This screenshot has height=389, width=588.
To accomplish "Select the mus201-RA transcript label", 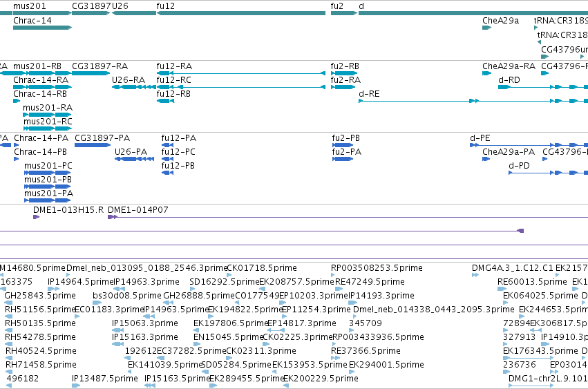I will [x=48, y=108].
